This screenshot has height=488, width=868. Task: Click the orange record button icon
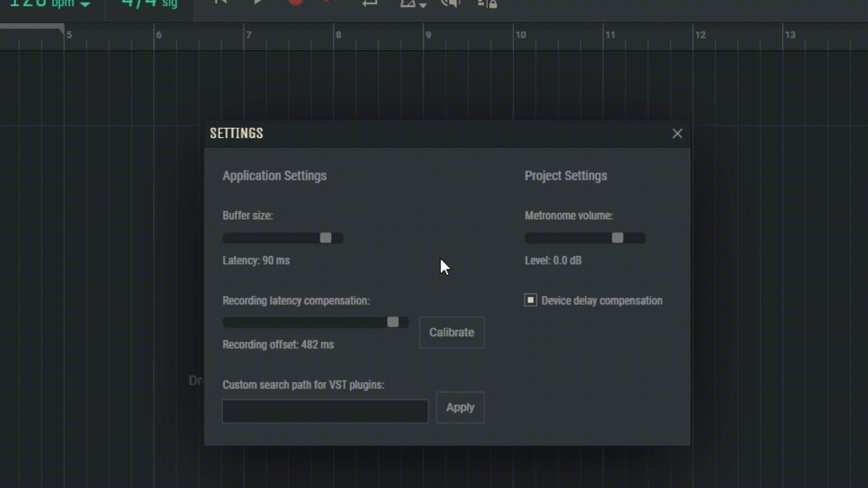coord(295,2)
